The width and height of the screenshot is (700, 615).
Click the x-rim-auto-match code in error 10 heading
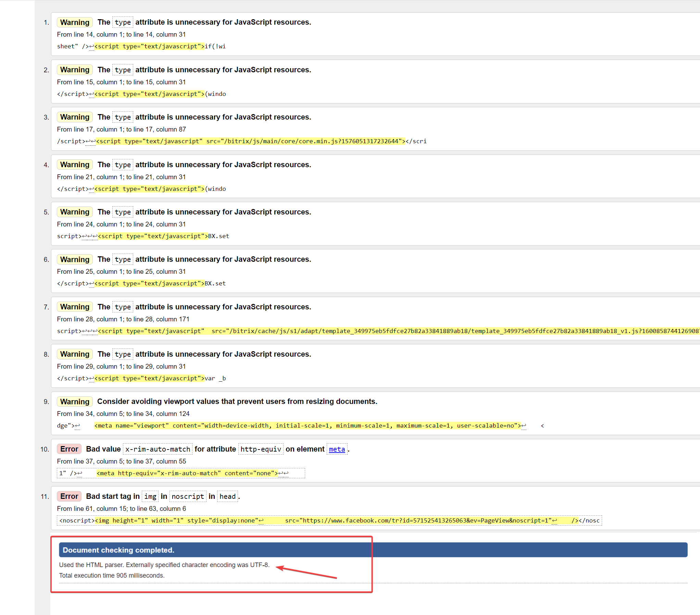click(158, 449)
